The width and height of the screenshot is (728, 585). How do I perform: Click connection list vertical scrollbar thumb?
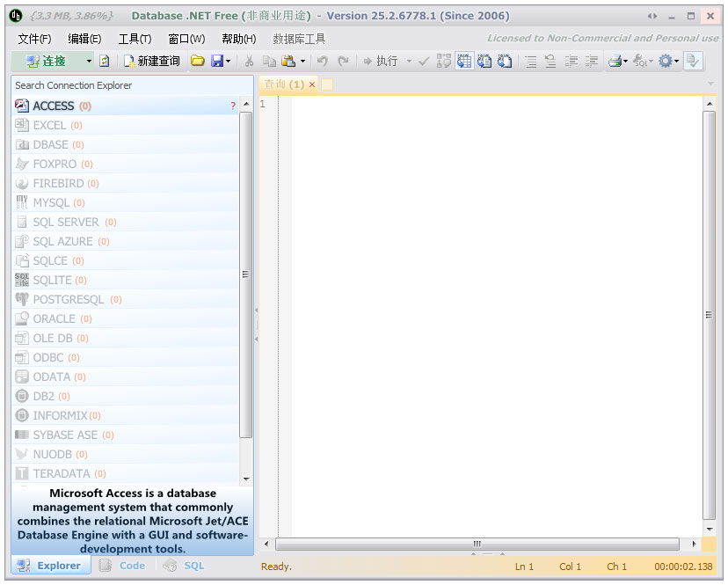point(246,274)
